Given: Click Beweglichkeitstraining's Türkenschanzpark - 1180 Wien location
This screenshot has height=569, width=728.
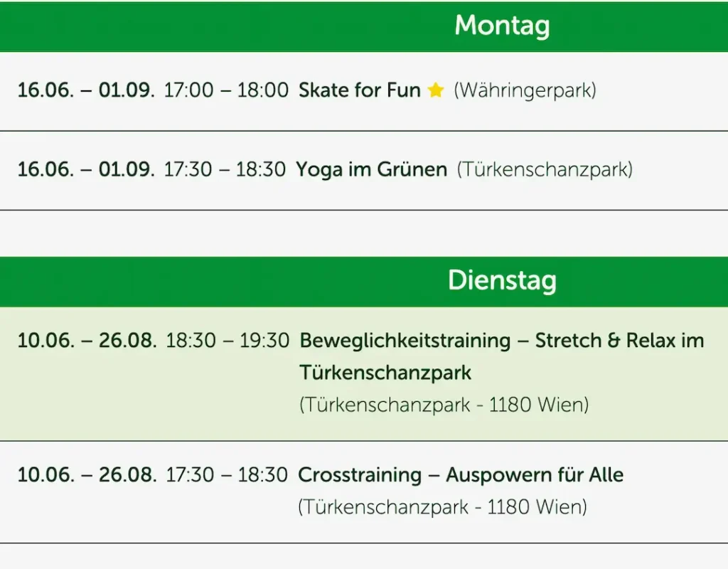Looking at the screenshot, I should tap(444, 405).
